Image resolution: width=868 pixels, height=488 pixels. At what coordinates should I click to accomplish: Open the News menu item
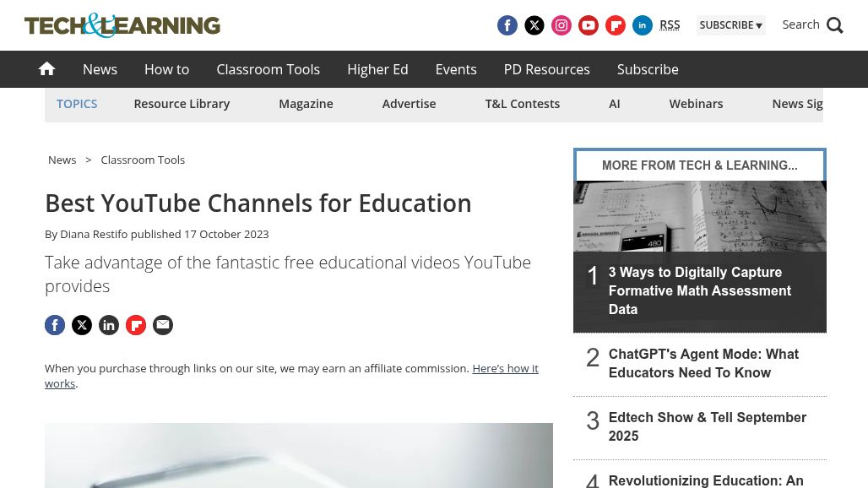click(x=100, y=69)
